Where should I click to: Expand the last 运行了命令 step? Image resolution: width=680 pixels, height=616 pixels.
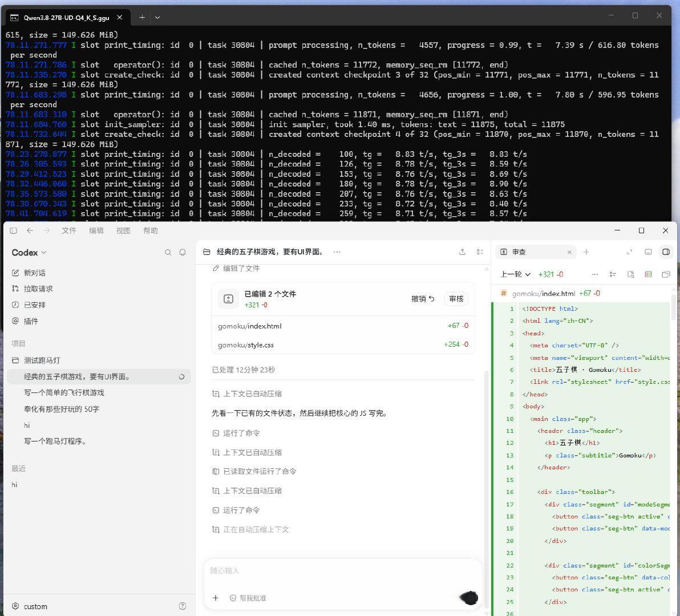click(x=236, y=510)
